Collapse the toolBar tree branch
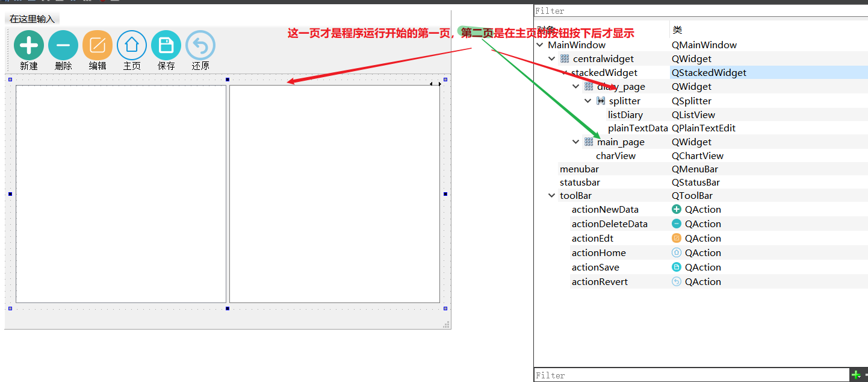The image size is (868, 382). click(x=551, y=195)
